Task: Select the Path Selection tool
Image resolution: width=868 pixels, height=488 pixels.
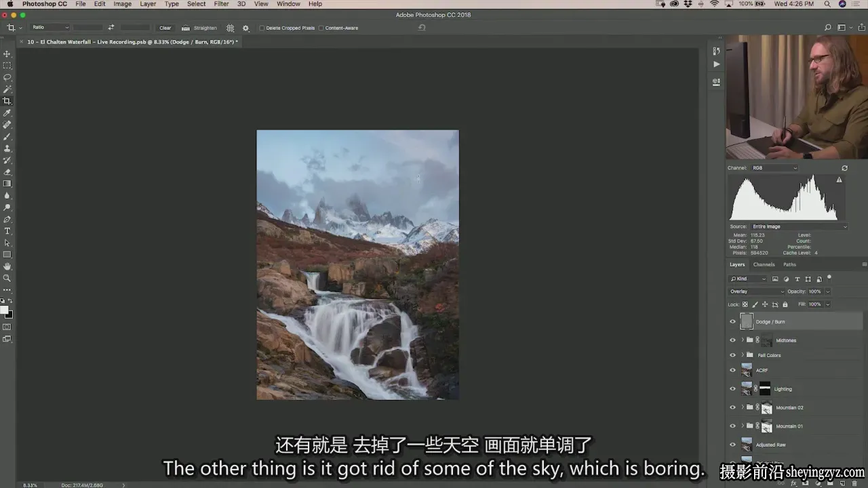Action: point(7,243)
